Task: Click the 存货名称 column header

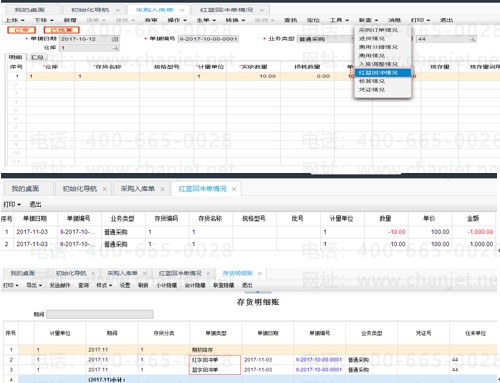Action: click(107, 67)
